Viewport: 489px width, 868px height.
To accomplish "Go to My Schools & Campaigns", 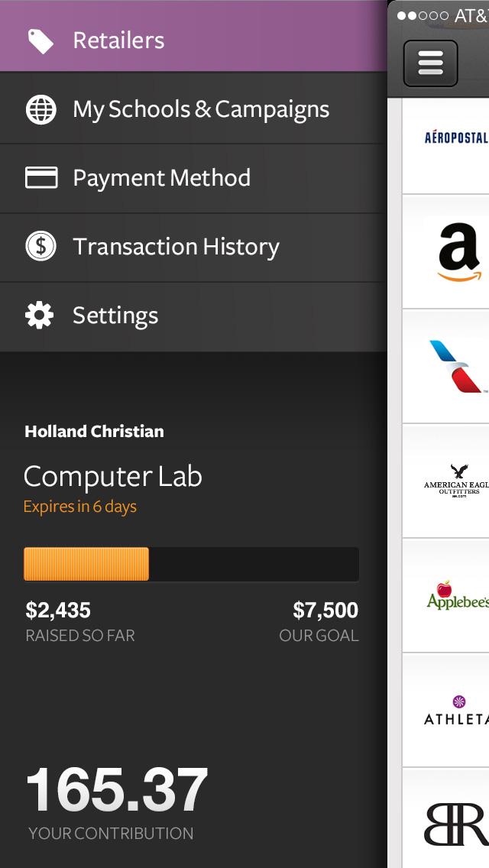I will coord(201,109).
